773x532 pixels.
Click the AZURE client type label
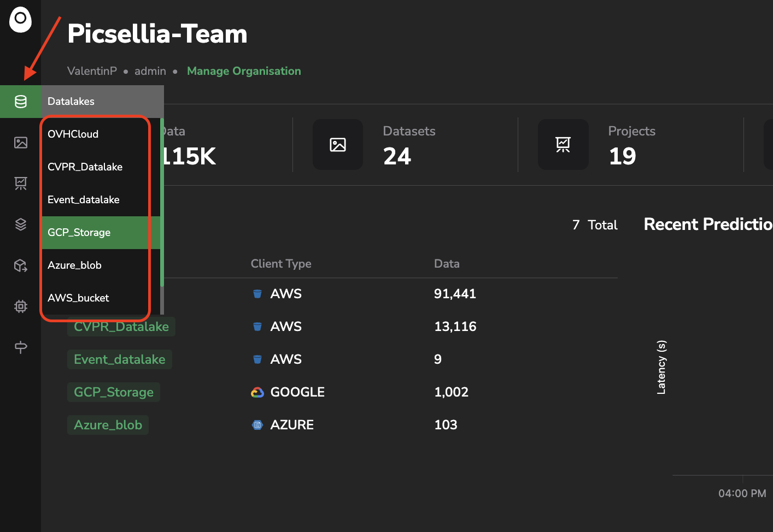click(292, 425)
